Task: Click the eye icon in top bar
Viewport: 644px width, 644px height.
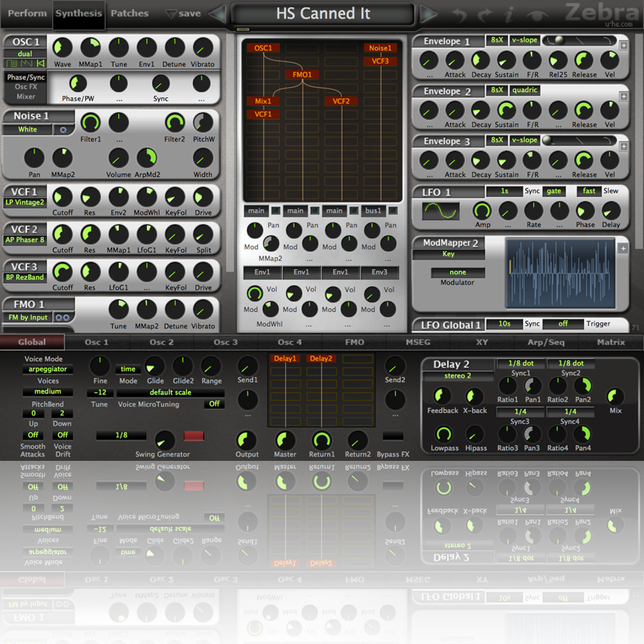Action: tap(537, 16)
